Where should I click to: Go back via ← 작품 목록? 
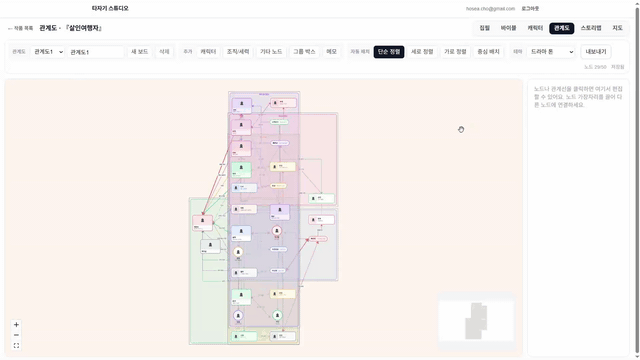20,28
